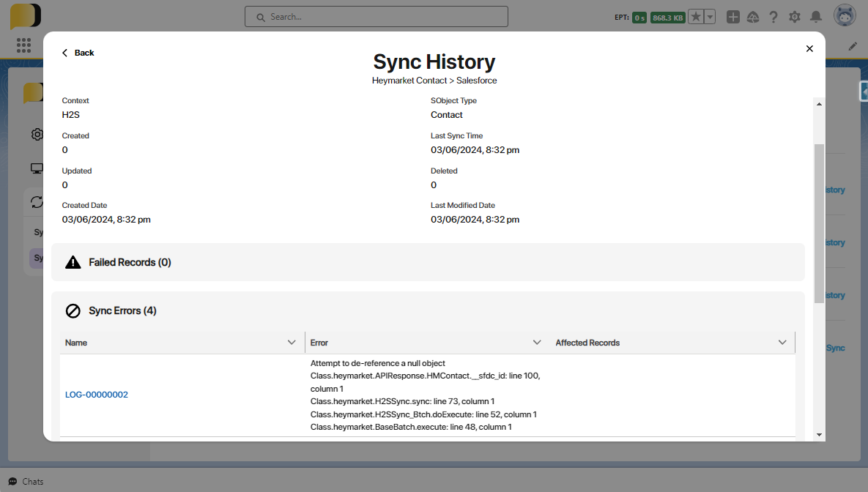Select the null object error message

(377, 363)
